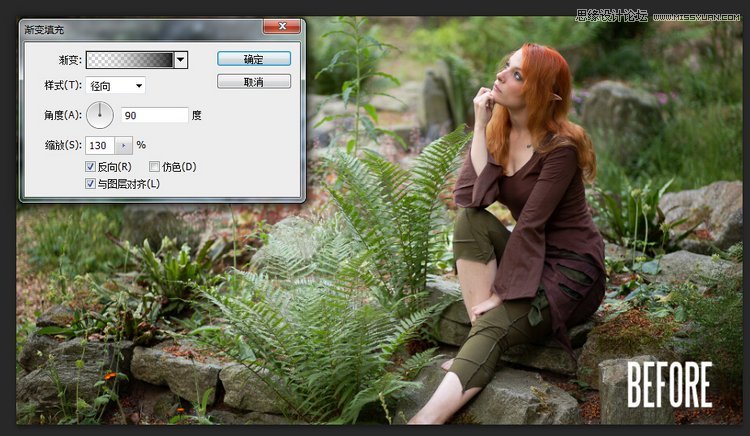Toggle the 与图层对齐(L) checkbox
The width and height of the screenshot is (750, 436).
(91, 183)
